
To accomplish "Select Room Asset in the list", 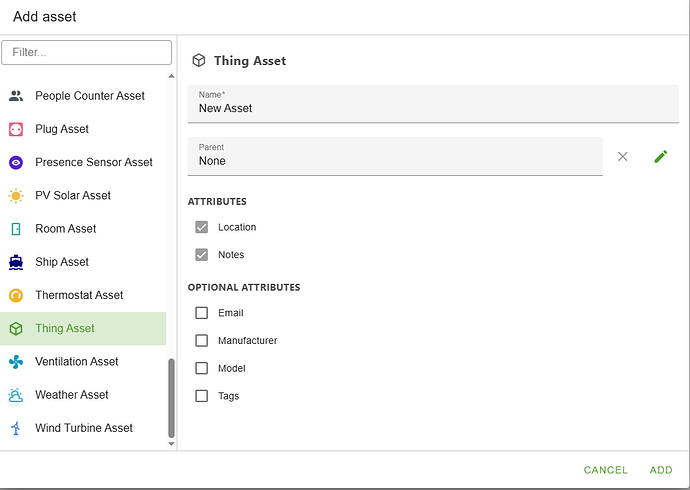I will click(83, 229).
